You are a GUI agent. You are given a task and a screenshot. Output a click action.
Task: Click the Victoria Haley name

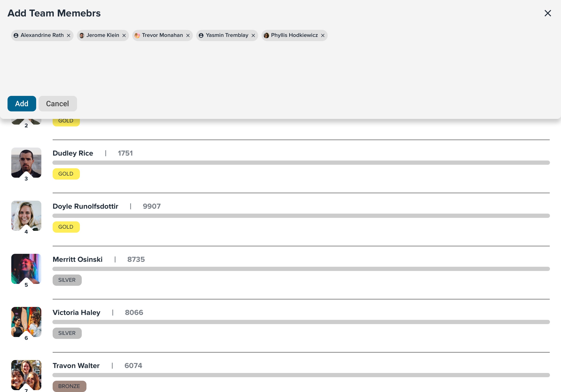click(77, 313)
